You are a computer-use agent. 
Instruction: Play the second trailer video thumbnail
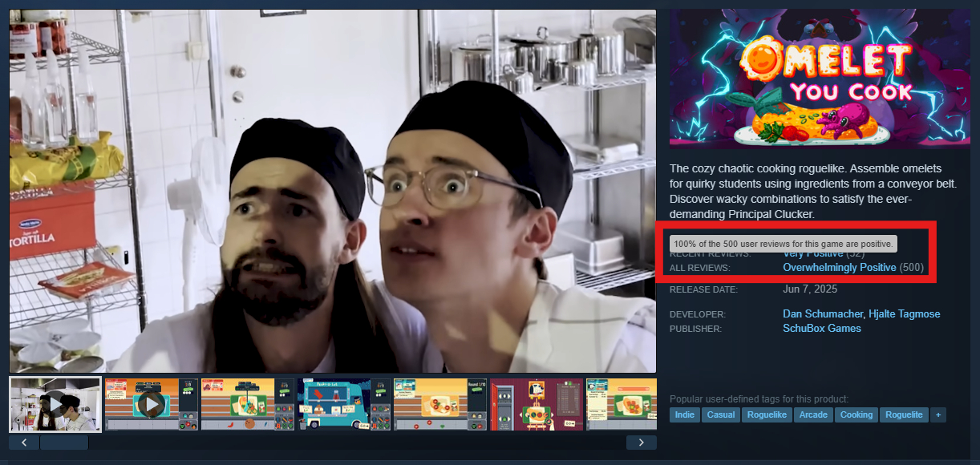[151, 405]
